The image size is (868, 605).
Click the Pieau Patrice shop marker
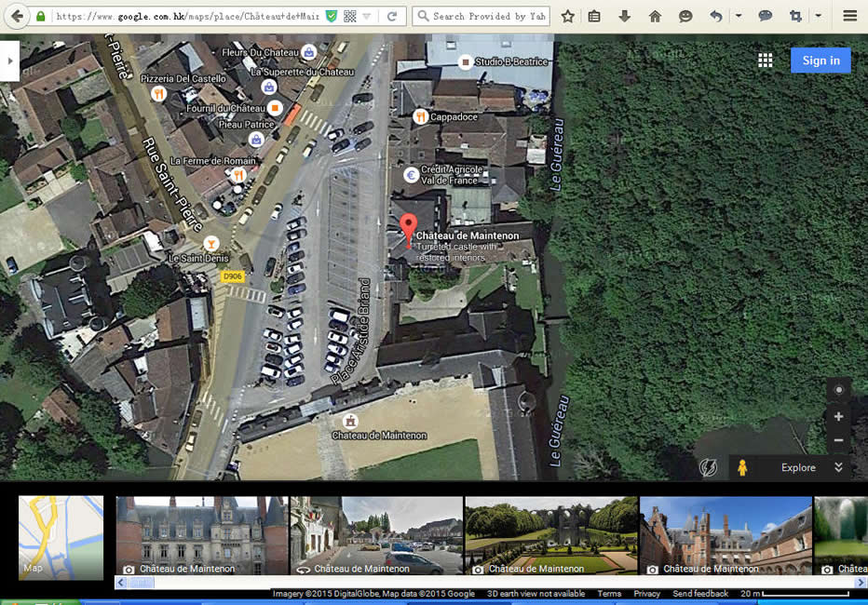pyautogui.click(x=256, y=140)
